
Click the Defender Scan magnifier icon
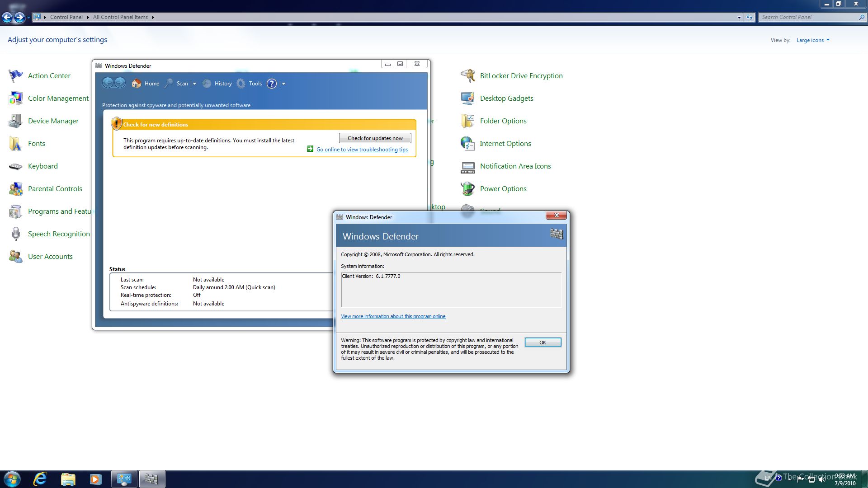point(169,84)
